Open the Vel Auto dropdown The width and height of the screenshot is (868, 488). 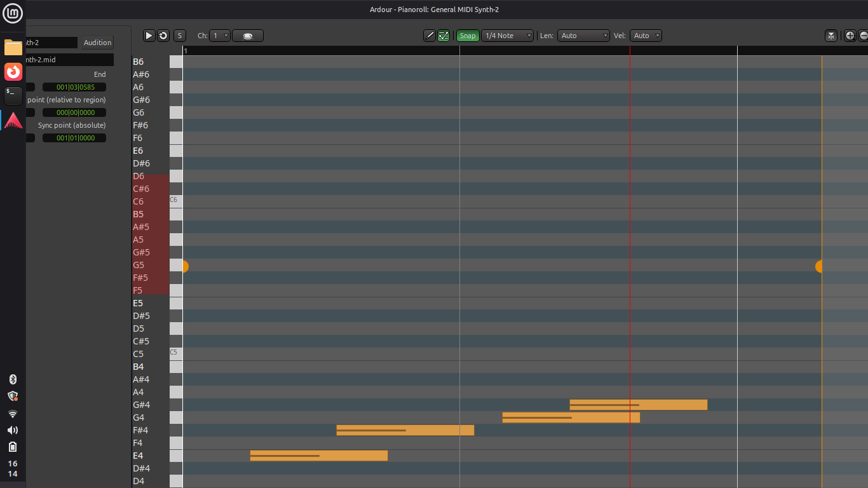[646, 36]
